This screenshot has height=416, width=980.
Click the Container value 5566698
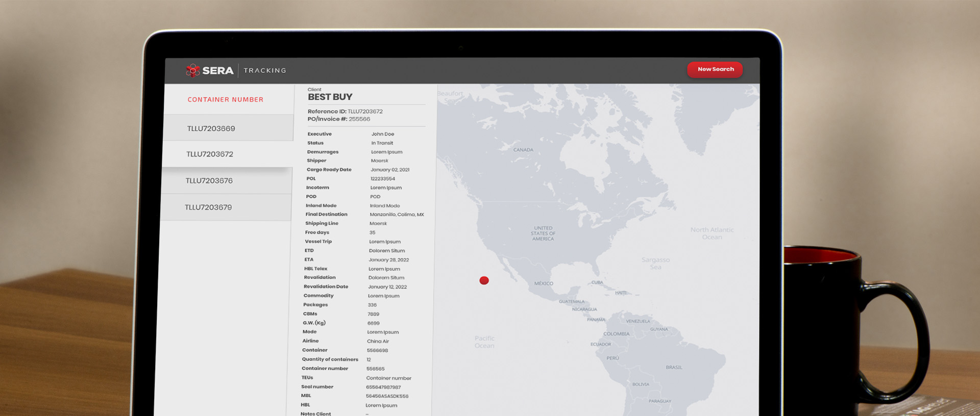point(377,351)
